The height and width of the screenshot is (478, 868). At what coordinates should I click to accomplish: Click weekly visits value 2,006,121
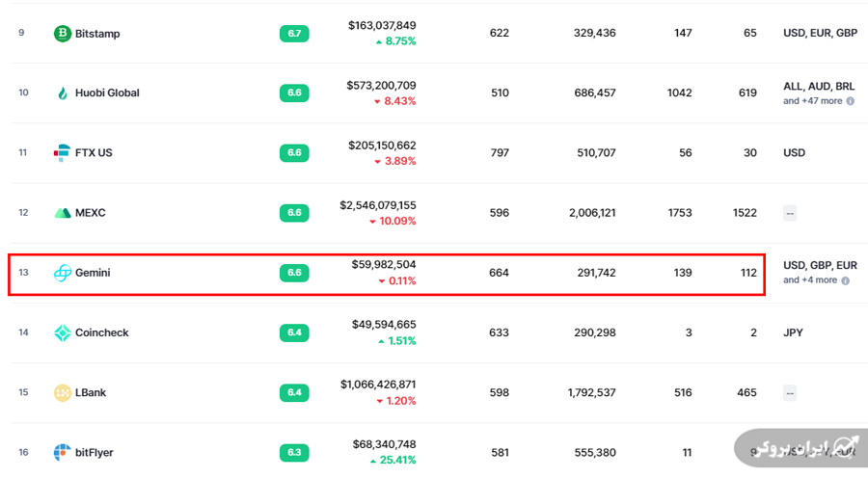pos(592,213)
